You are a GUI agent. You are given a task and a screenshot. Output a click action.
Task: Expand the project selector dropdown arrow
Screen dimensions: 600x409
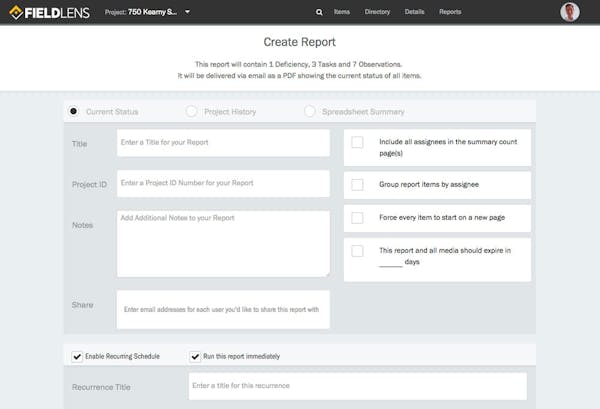pyautogui.click(x=188, y=12)
